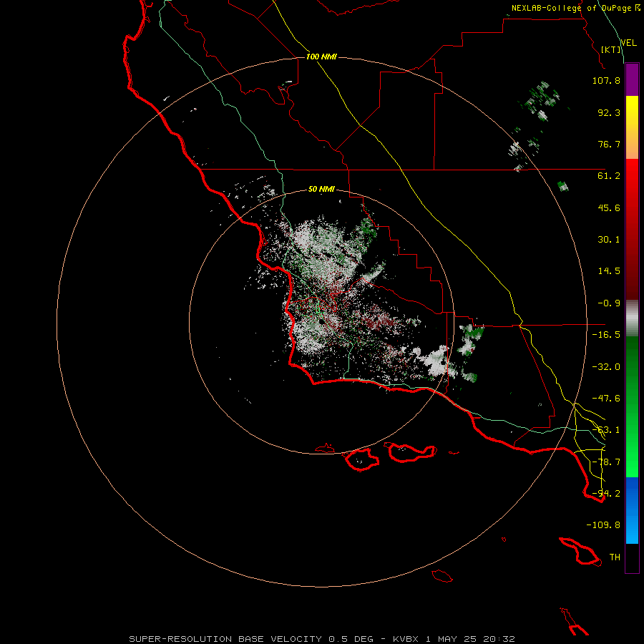
Task: Select the -78.7 velocity scale value
Action: pos(606,462)
